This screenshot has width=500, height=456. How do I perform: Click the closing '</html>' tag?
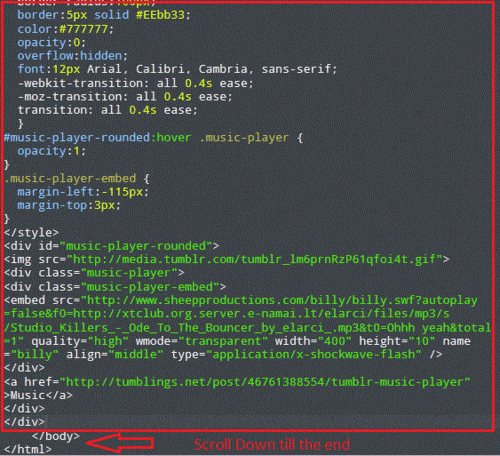(28, 449)
